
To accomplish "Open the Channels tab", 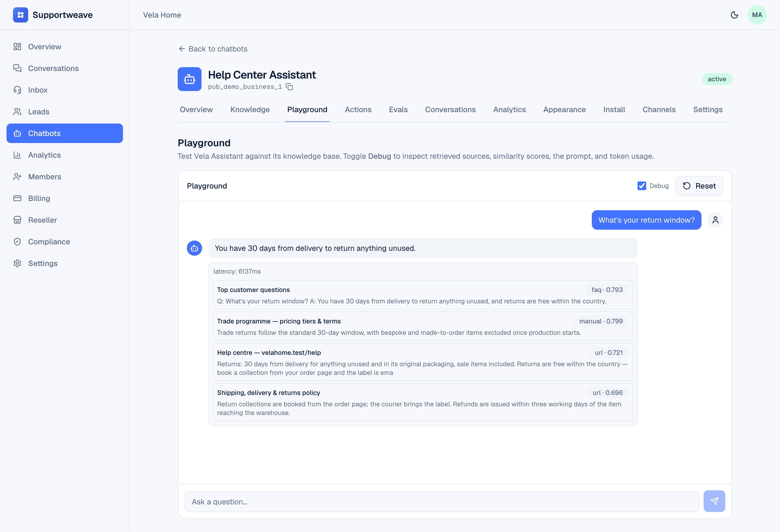I will [659, 110].
